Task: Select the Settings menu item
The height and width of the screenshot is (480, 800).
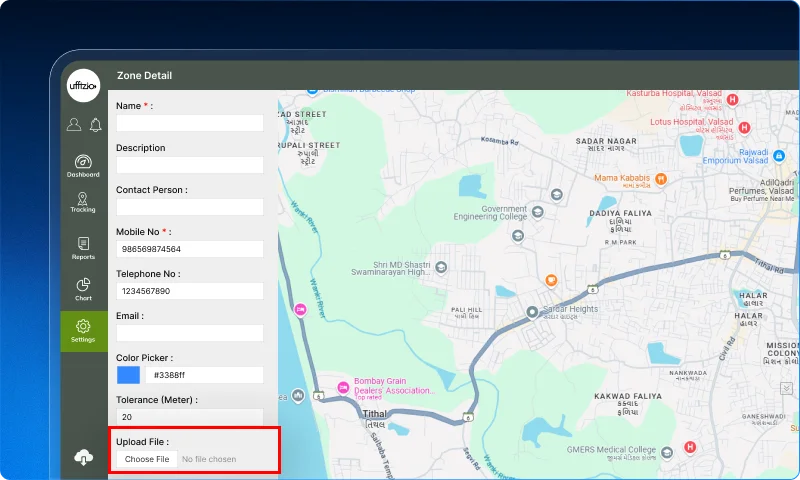Action: coord(83,331)
